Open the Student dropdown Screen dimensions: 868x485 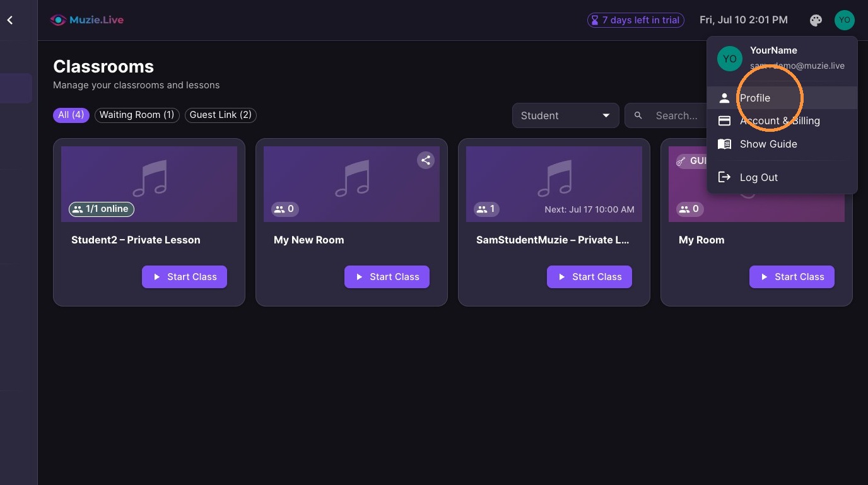tap(565, 115)
